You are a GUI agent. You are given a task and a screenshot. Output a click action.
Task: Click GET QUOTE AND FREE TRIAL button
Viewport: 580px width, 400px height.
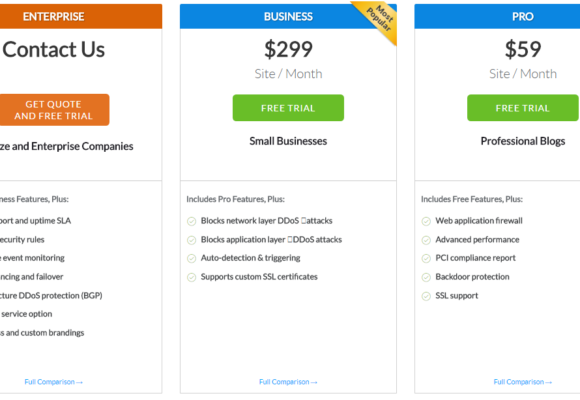(x=54, y=110)
